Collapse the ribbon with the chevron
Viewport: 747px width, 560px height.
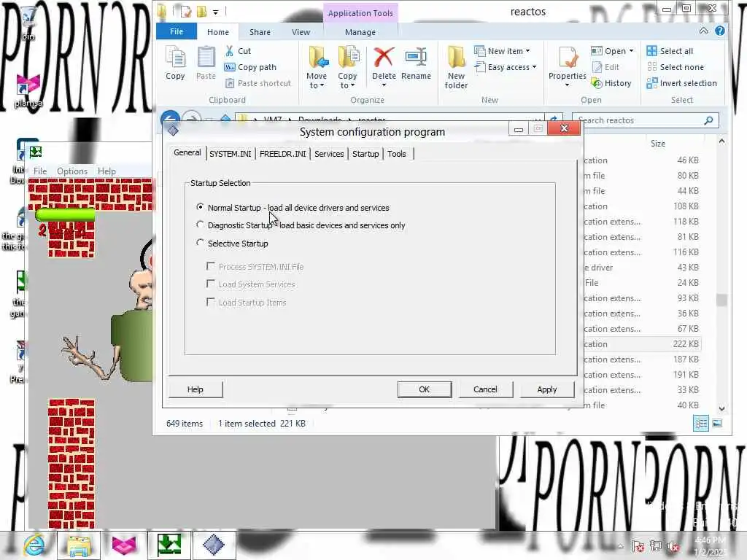(x=703, y=31)
